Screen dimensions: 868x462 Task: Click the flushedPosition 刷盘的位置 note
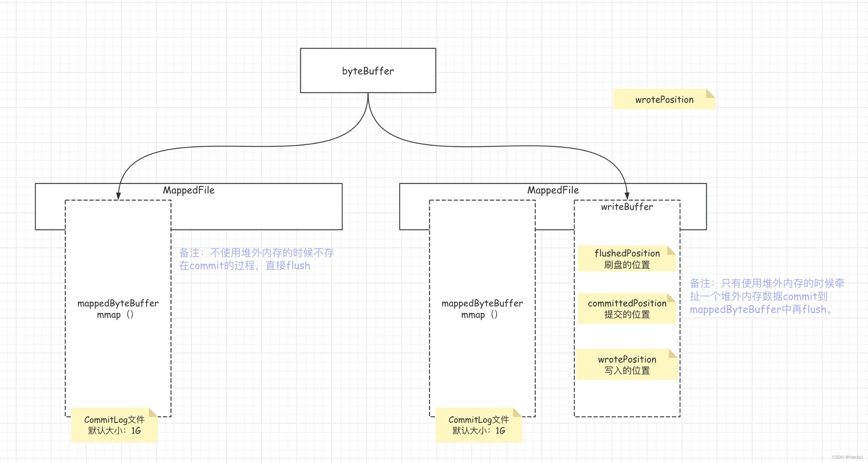[x=627, y=258]
